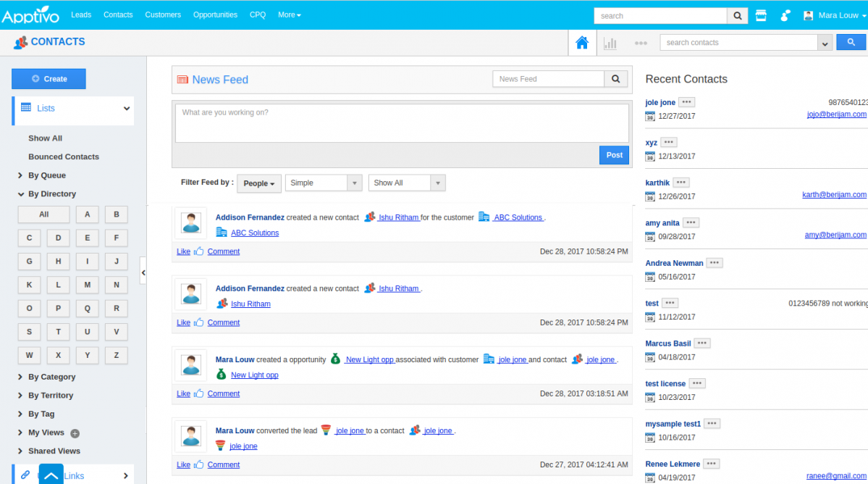This screenshot has height=484, width=868.
Task: Open the Andrea Newman contact
Action: click(674, 263)
